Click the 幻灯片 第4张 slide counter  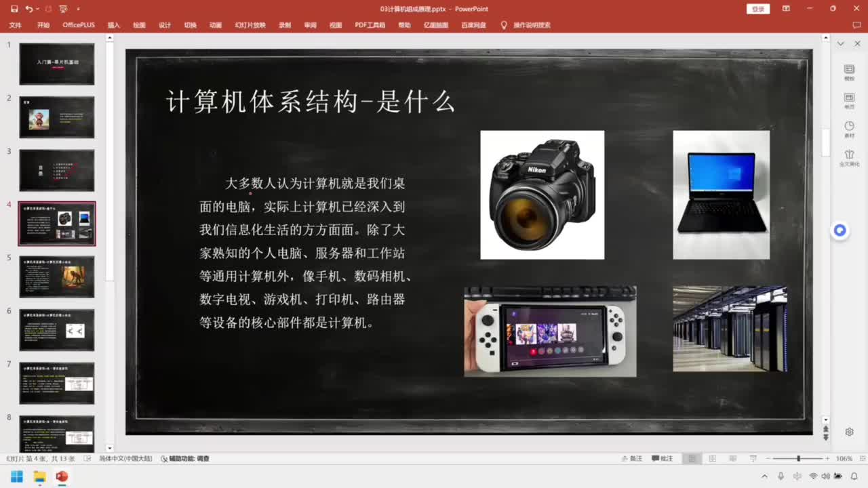pyautogui.click(x=41, y=459)
